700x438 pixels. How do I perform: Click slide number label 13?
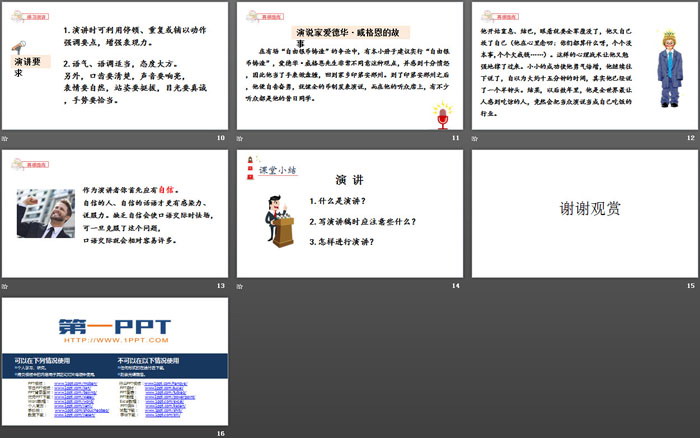tap(221, 286)
